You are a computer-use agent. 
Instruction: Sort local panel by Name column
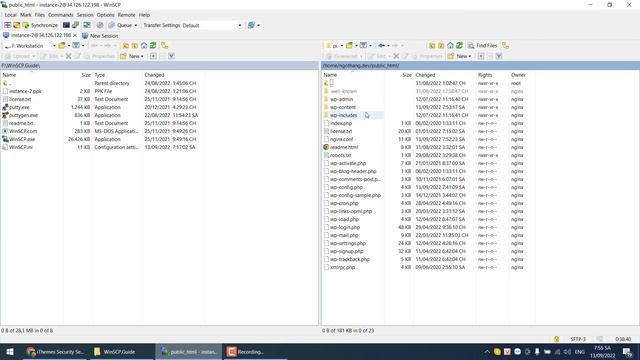click(32, 75)
